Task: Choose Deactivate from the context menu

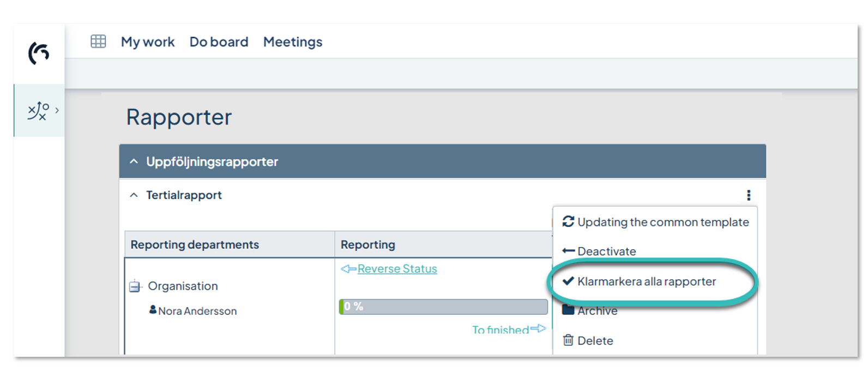Action: point(606,252)
